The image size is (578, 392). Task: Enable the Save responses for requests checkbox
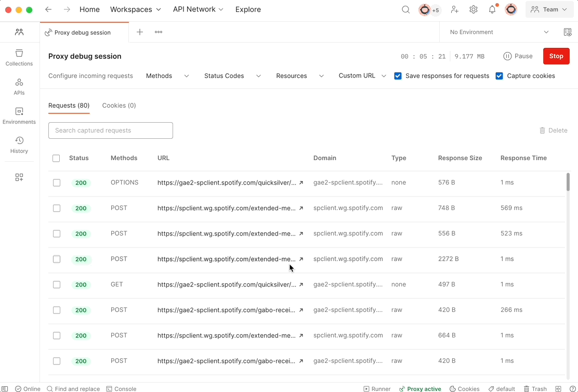point(398,75)
